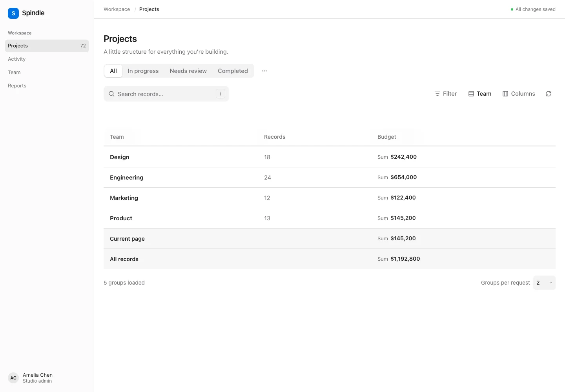Select the Design group row
This screenshot has width=565, height=392.
330,157
